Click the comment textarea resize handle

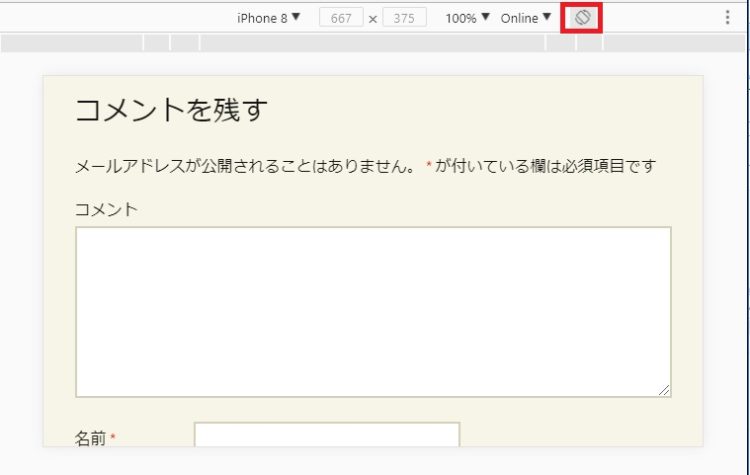664,390
